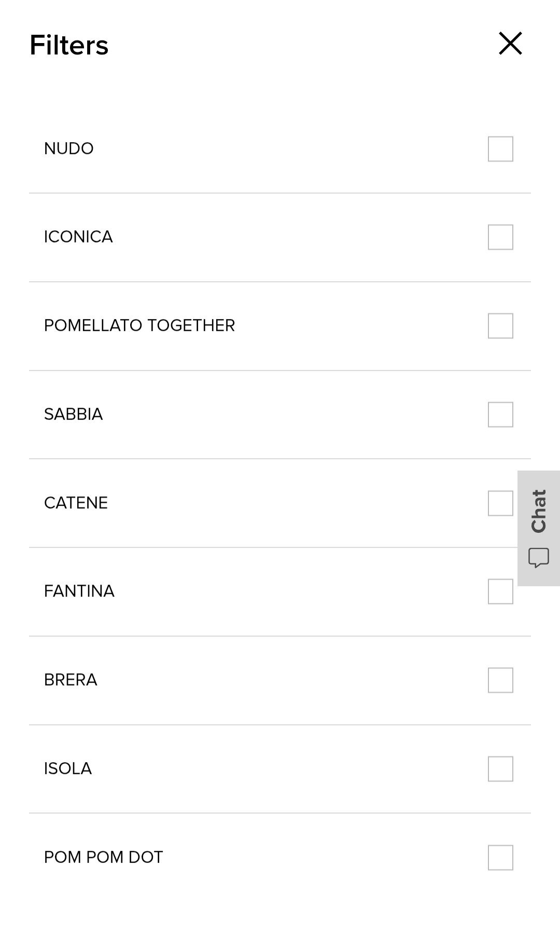Select the SABBIA checkbox
This screenshot has height=938, width=560.
click(x=500, y=415)
